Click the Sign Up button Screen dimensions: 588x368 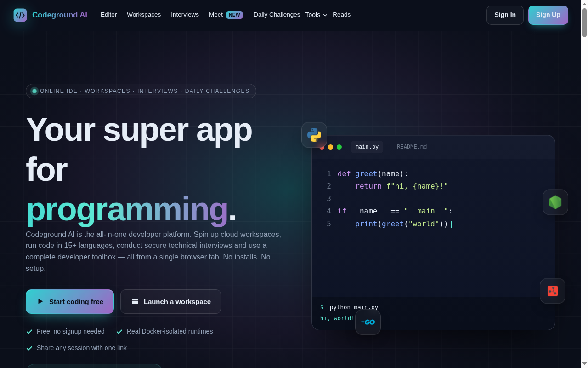pos(548,15)
